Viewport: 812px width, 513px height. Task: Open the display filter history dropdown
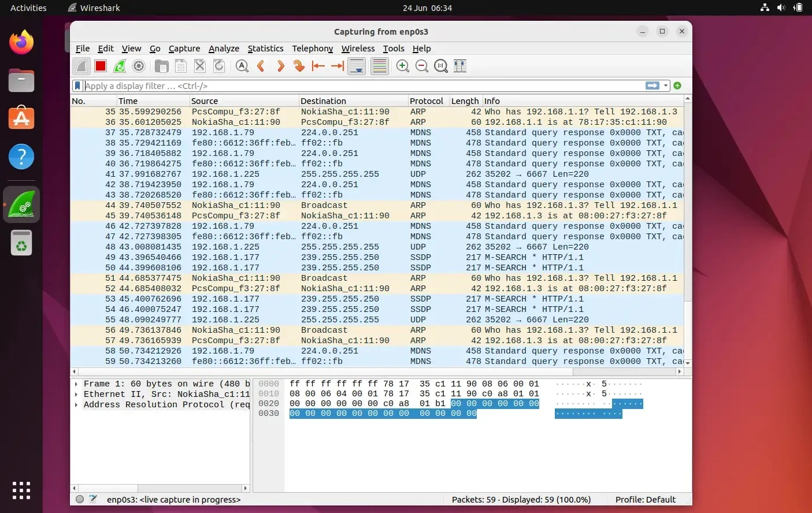(665, 85)
